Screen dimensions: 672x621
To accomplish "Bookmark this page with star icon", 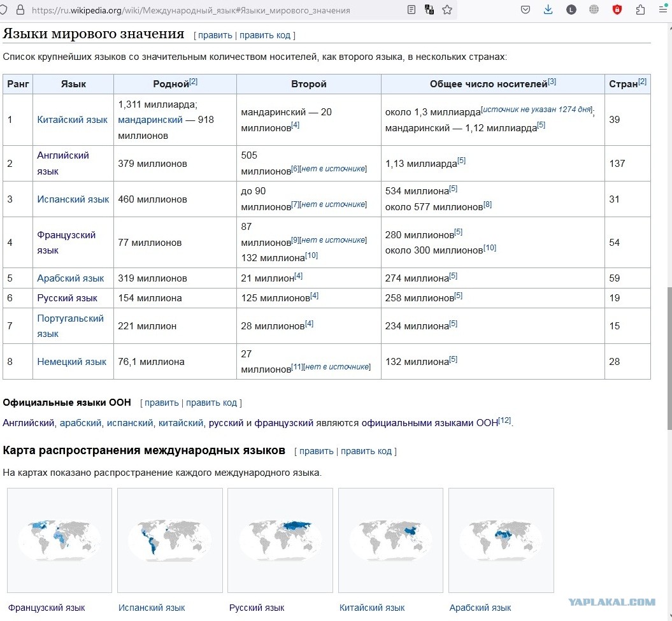I will coord(447,10).
